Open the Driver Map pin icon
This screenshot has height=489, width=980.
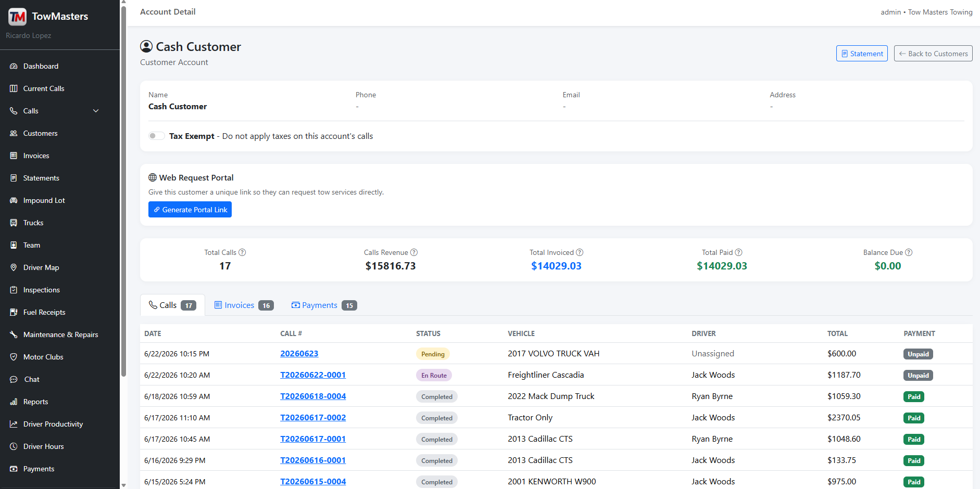[x=14, y=267]
